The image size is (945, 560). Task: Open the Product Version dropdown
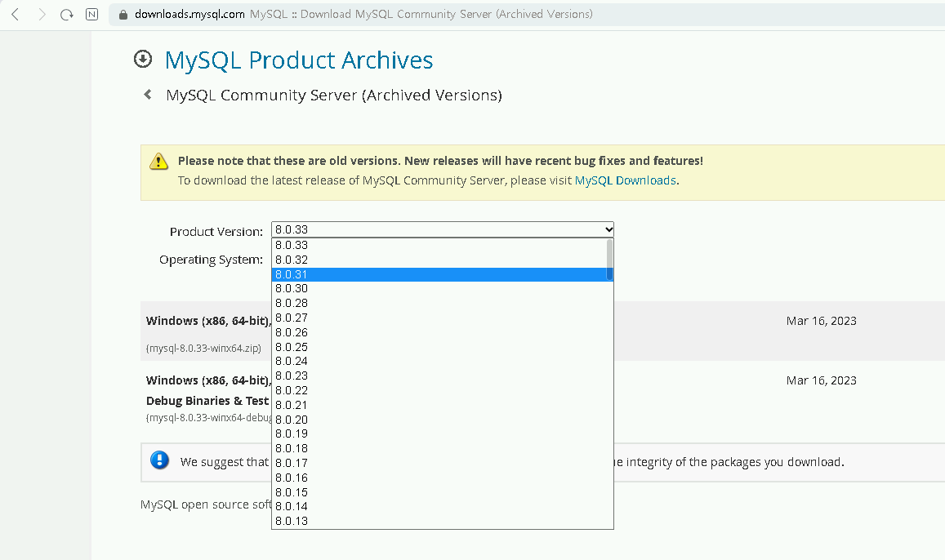click(x=443, y=229)
